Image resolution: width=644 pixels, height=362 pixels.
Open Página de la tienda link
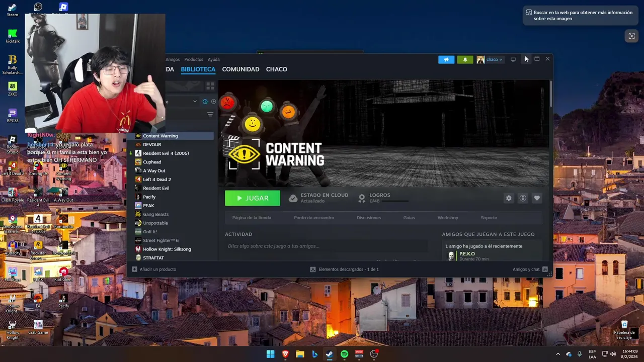click(252, 218)
